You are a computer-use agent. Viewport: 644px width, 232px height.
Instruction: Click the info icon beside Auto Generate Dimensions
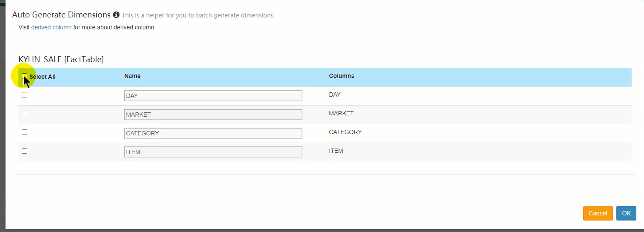[116, 15]
